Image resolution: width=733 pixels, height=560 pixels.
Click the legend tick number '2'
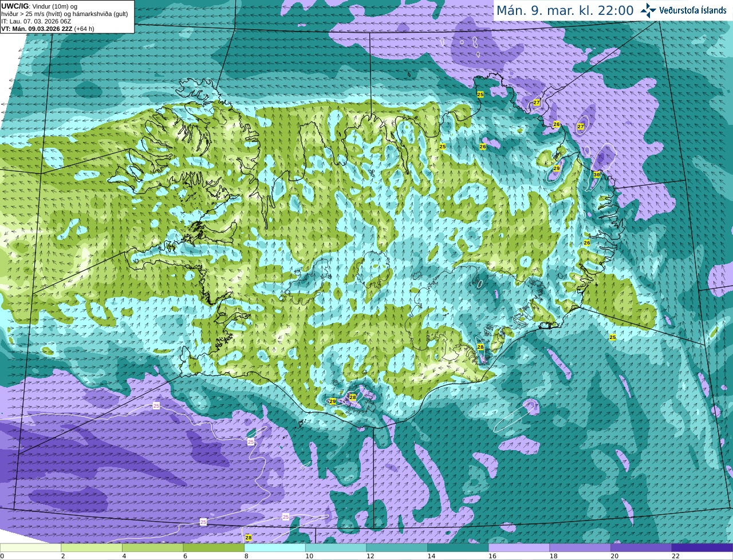pos(63,556)
